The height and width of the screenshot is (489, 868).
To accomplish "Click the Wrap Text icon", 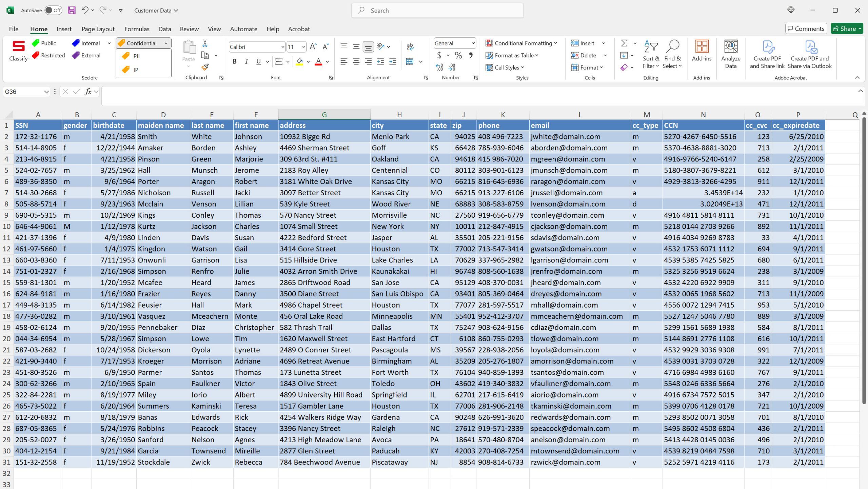I will (x=410, y=46).
